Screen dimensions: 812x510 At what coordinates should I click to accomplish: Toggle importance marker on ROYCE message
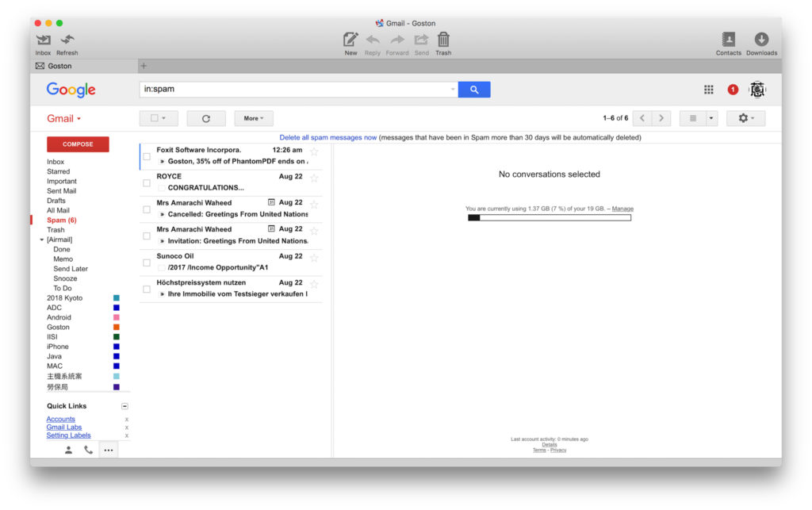(x=162, y=188)
